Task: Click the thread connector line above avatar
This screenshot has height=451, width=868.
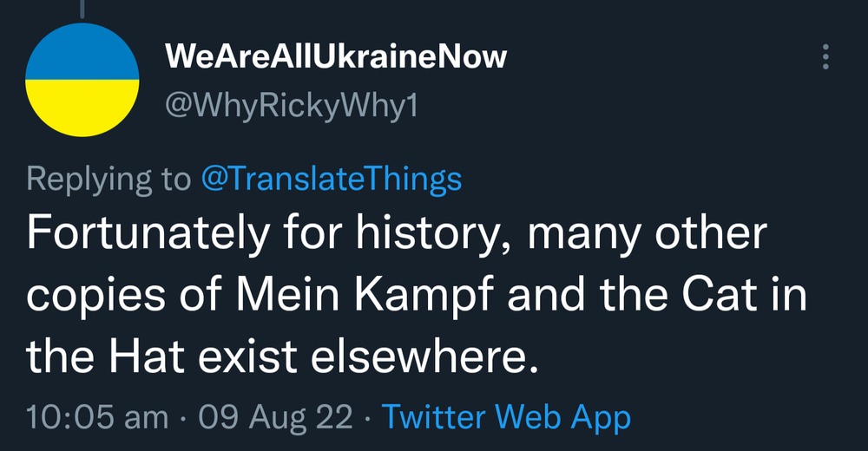Action: 83,7
